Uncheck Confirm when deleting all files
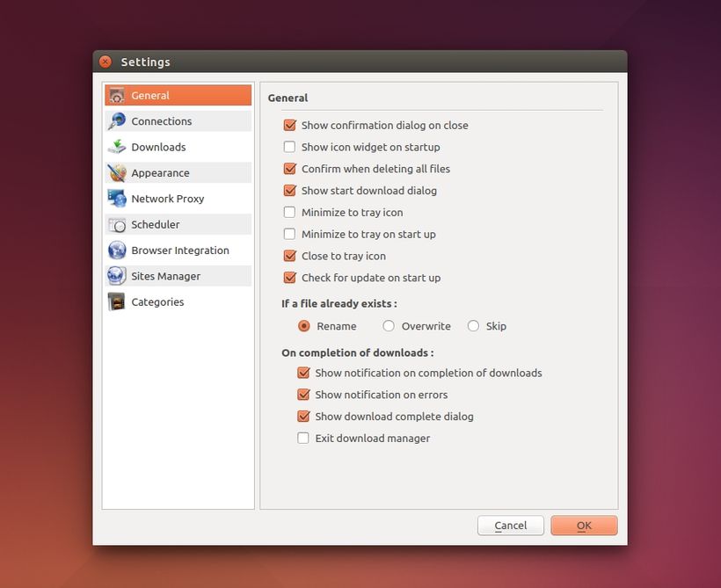Screen dimensions: 721x588 [289, 169]
